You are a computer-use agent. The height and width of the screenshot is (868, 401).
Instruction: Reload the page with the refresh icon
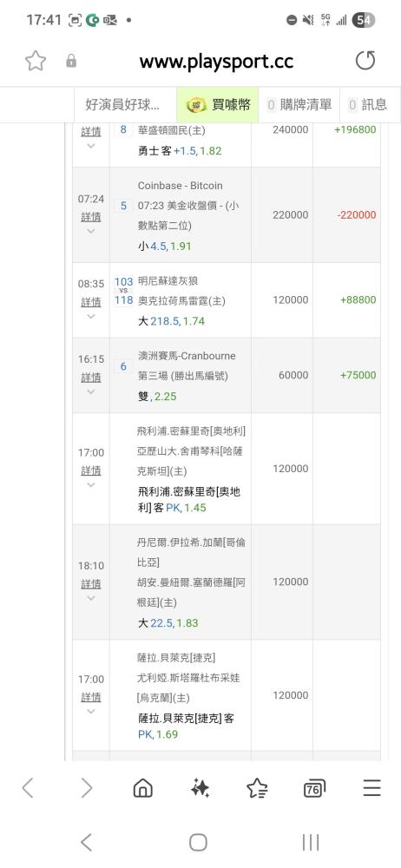pos(365,61)
